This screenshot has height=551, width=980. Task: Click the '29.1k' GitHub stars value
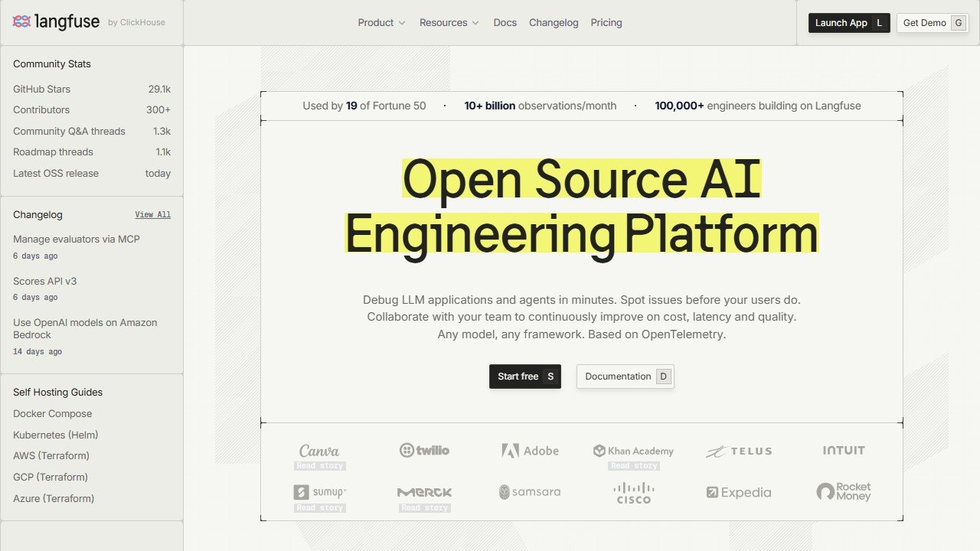[159, 90]
